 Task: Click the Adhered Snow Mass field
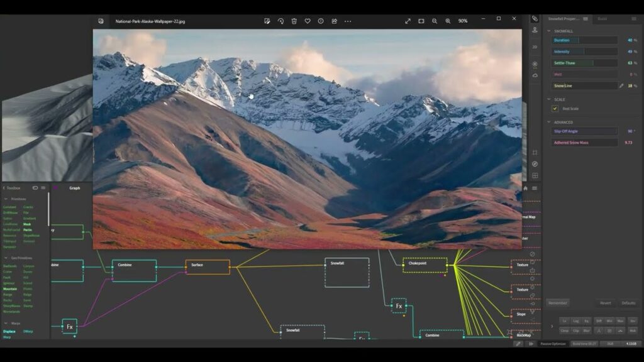584,143
